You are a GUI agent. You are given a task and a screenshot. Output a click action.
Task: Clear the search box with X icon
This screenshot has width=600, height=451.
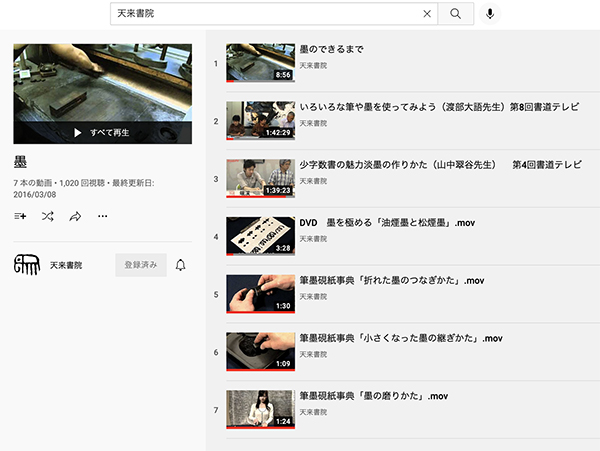pyautogui.click(x=427, y=14)
